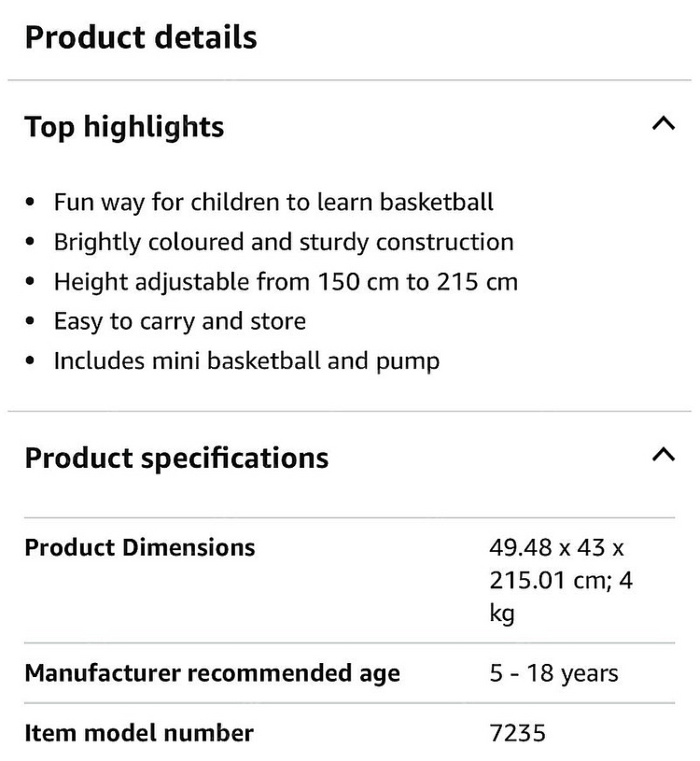Image resolution: width=700 pixels, height=761 pixels.
Task: Tap the Top highlights header text
Action: pyautogui.click(x=124, y=127)
